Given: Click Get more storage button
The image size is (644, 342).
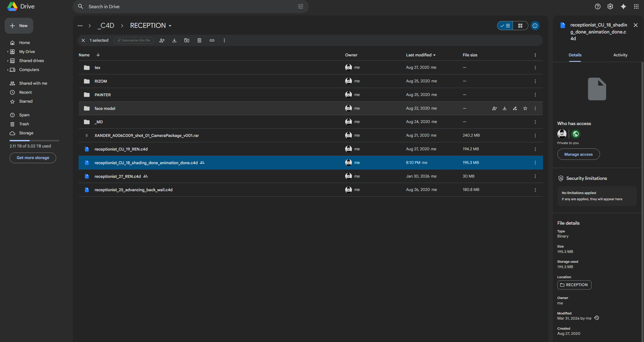Looking at the screenshot, I should click(33, 158).
